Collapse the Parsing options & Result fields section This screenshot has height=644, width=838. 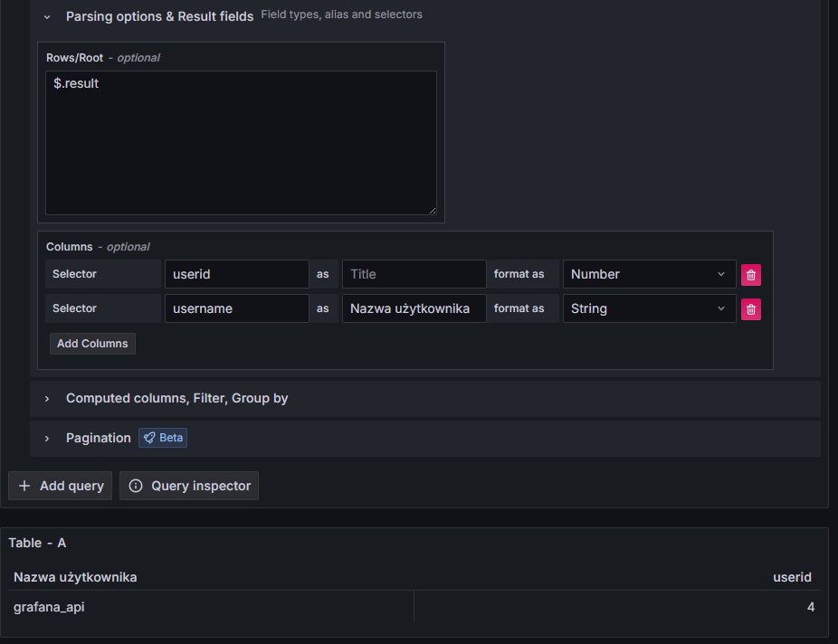click(x=47, y=16)
